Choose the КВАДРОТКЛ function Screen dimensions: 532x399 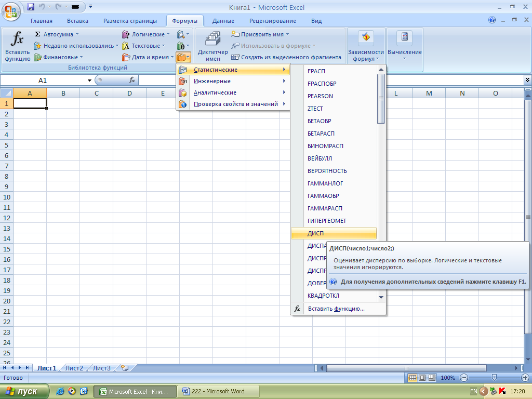pyautogui.click(x=334, y=296)
